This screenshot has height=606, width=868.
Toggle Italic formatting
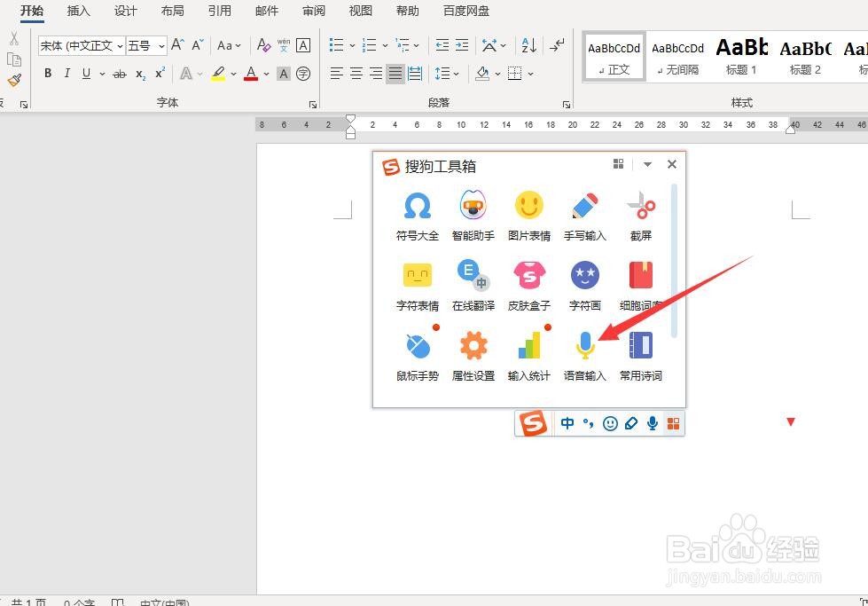[x=67, y=73]
